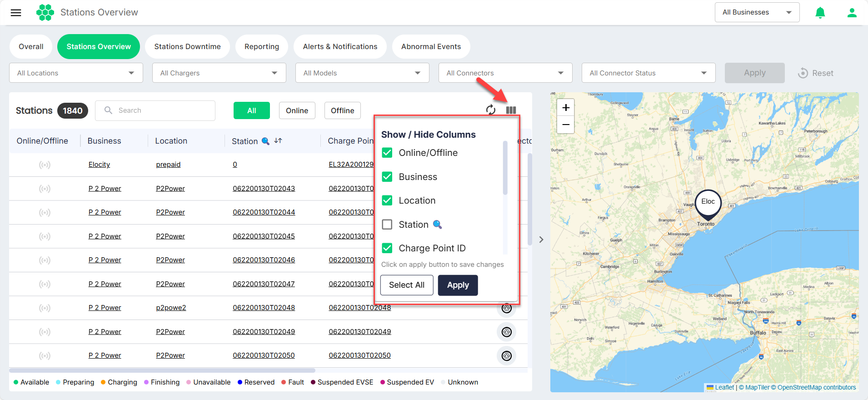Click the Location column header

click(x=171, y=141)
